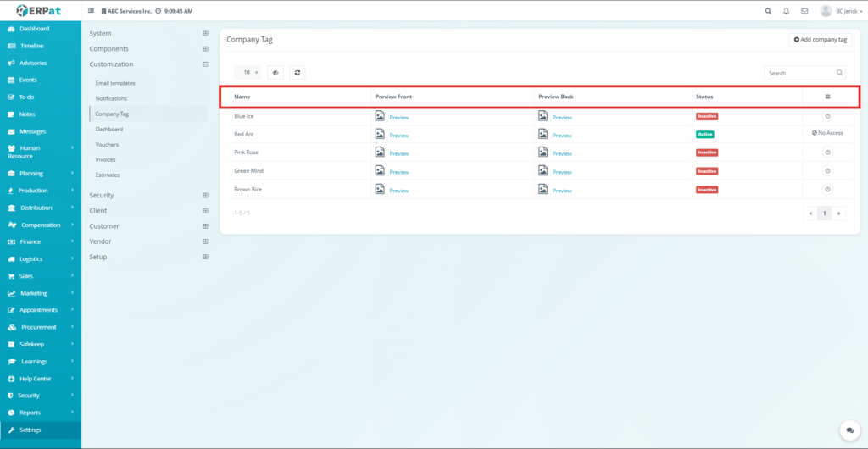Click the hamburger menu icon in top bar
Screen dimensions: 868x449
tap(92, 11)
